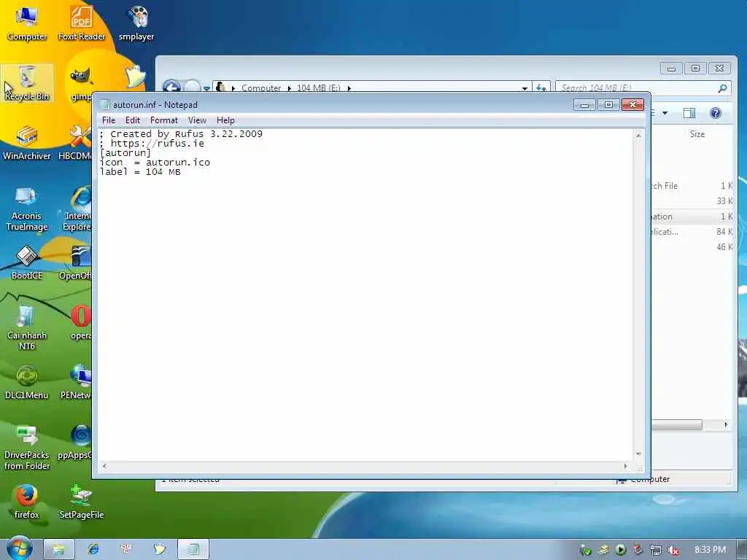Image resolution: width=747 pixels, height=560 pixels.
Task: Open the Internet Explorer desktop icon
Action: click(x=77, y=209)
